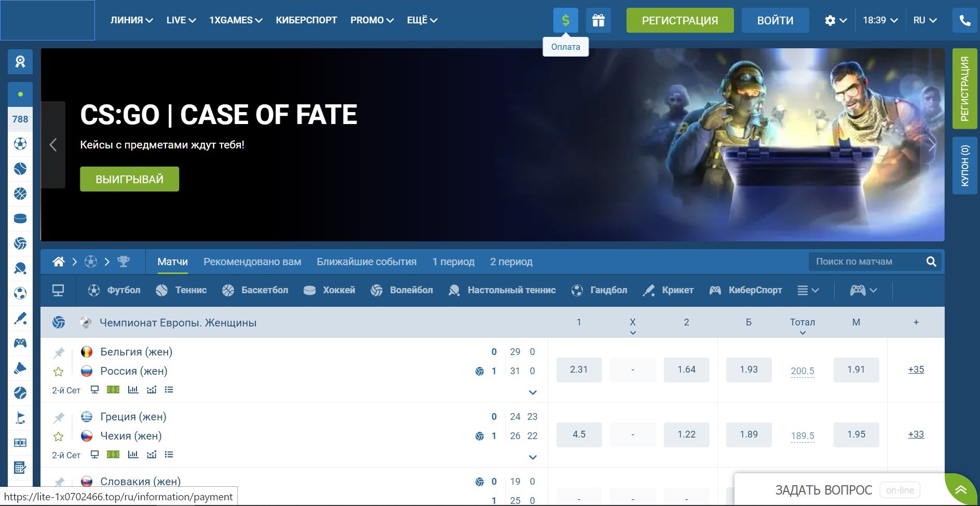Click the green РЕГИСТРАЦИЯ button in header

[680, 20]
